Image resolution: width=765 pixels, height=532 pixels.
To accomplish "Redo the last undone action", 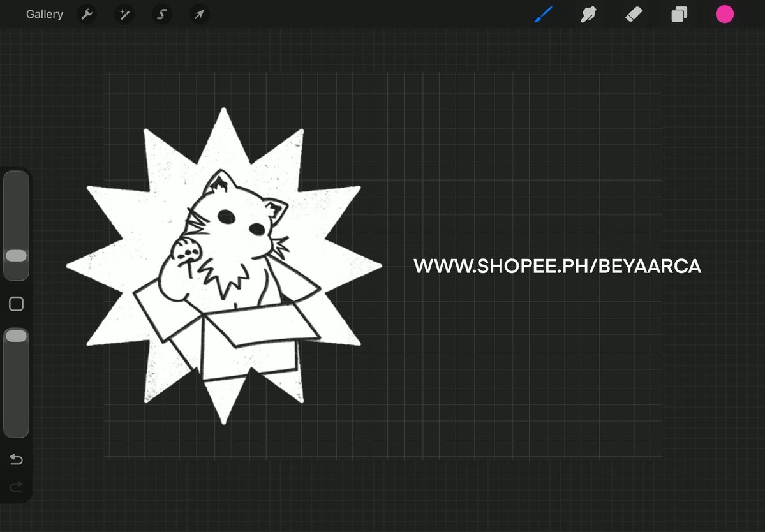I will (16, 486).
